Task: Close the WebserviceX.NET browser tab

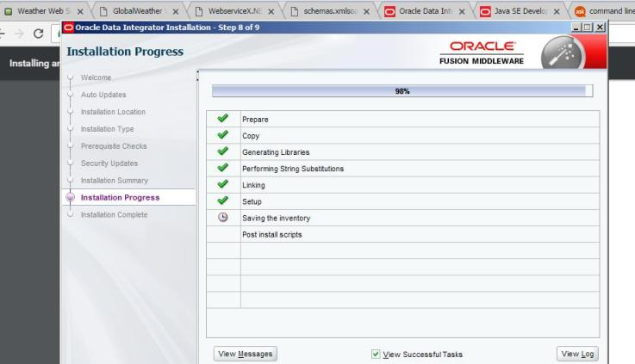Action: pyautogui.click(x=271, y=12)
